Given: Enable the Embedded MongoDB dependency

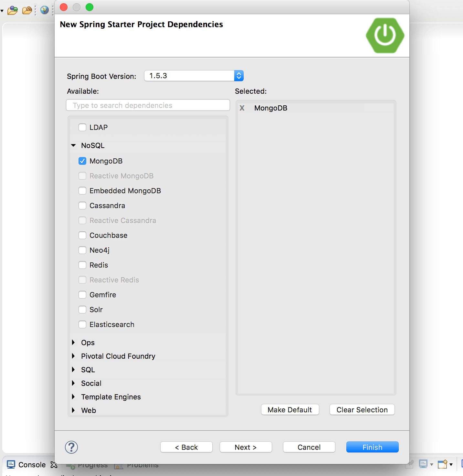Looking at the screenshot, I should pos(82,191).
